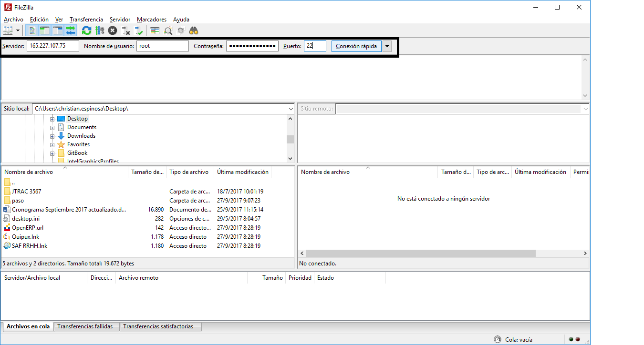Click the transfer activity indicator lights
Image resolution: width=644 pixels, height=345 pixels.
coord(574,340)
